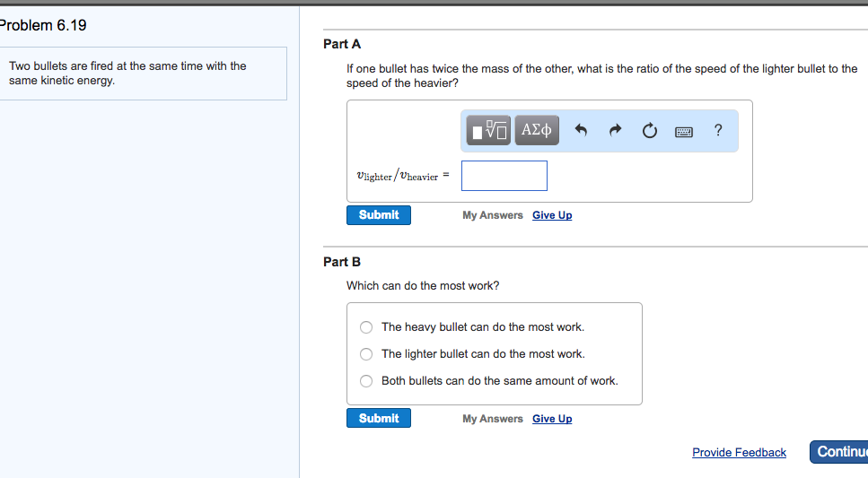Screen dimensions: 868x478
Task: Click the redo arrow in answer toolbar
Action: coord(615,131)
